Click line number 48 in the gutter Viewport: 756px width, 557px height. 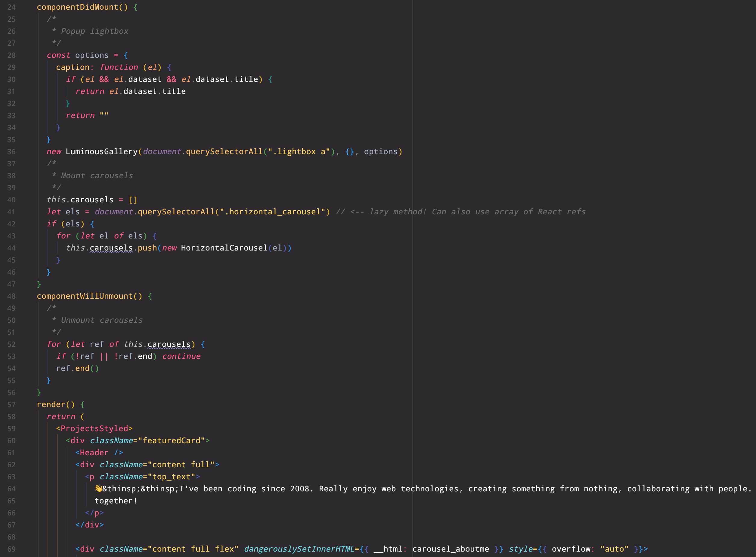[x=11, y=296]
